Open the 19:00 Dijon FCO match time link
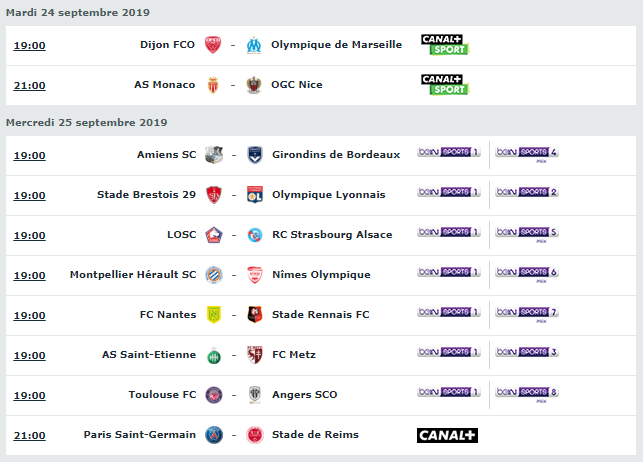 click(30, 46)
